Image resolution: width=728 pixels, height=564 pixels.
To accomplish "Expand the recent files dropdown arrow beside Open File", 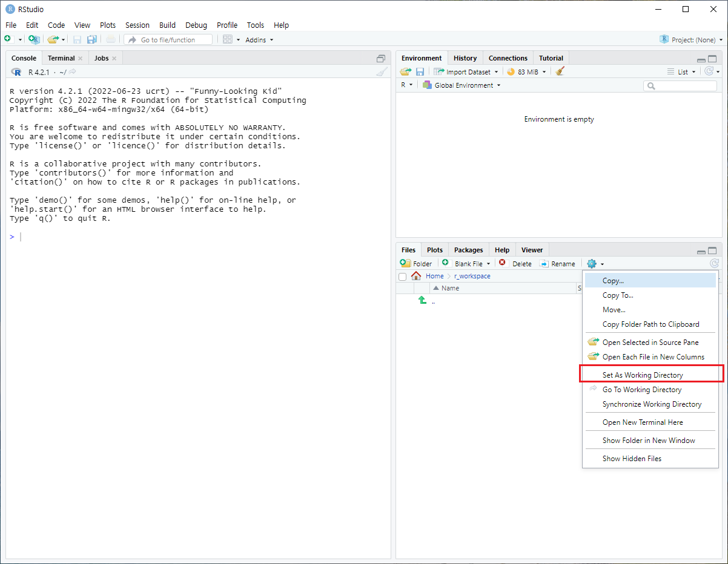I will click(x=63, y=40).
